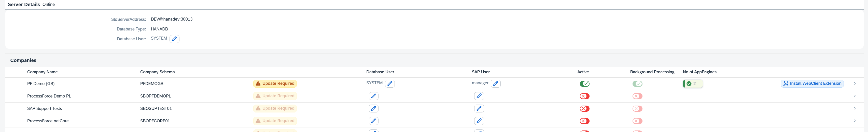The image size is (868, 132).
Task: Edit the server Database User SYSTEM
Action: click(174, 39)
